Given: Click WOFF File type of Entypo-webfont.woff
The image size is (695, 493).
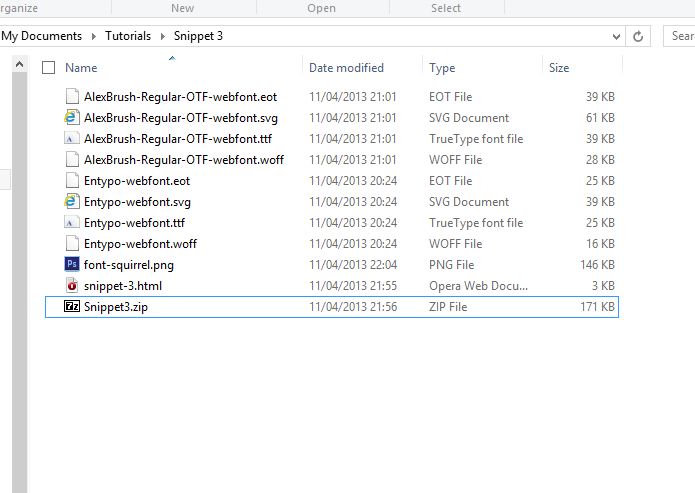Looking at the screenshot, I should tap(456, 243).
